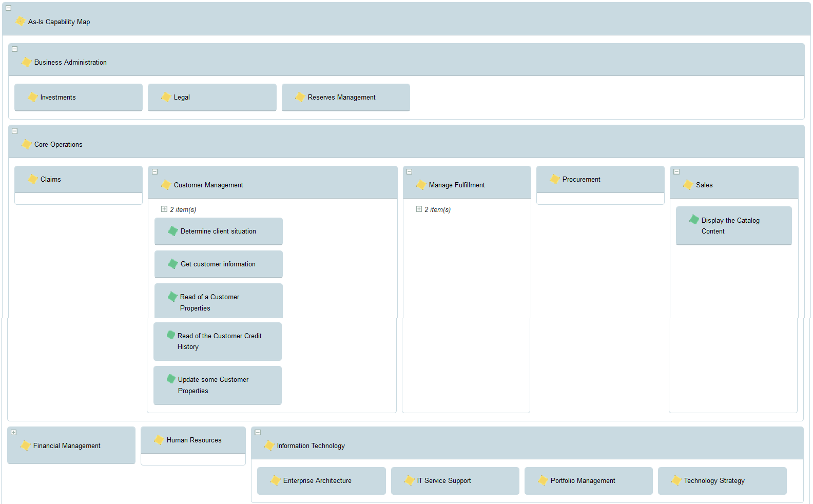Expand the Financial Management box
The height and width of the screenshot is (504, 813).
click(14, 433)
